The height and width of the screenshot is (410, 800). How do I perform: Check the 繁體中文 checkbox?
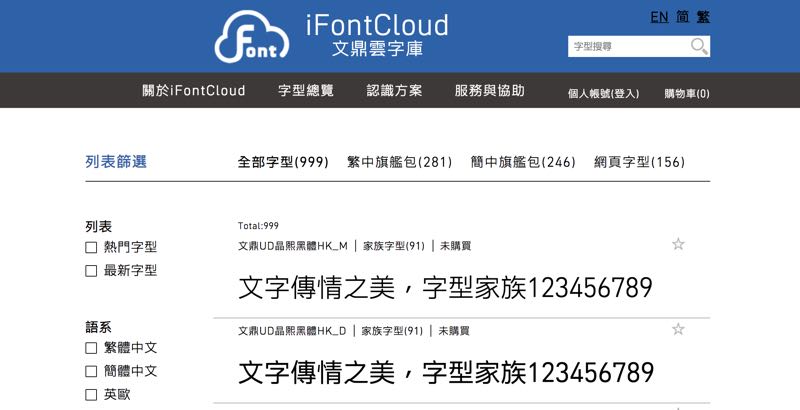click(91, 348)
